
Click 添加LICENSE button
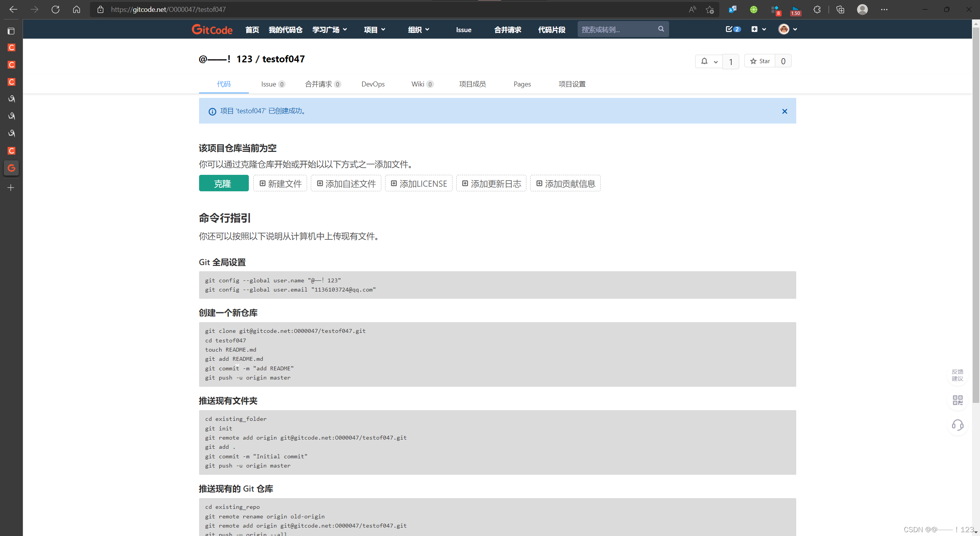tap(419, 184)
